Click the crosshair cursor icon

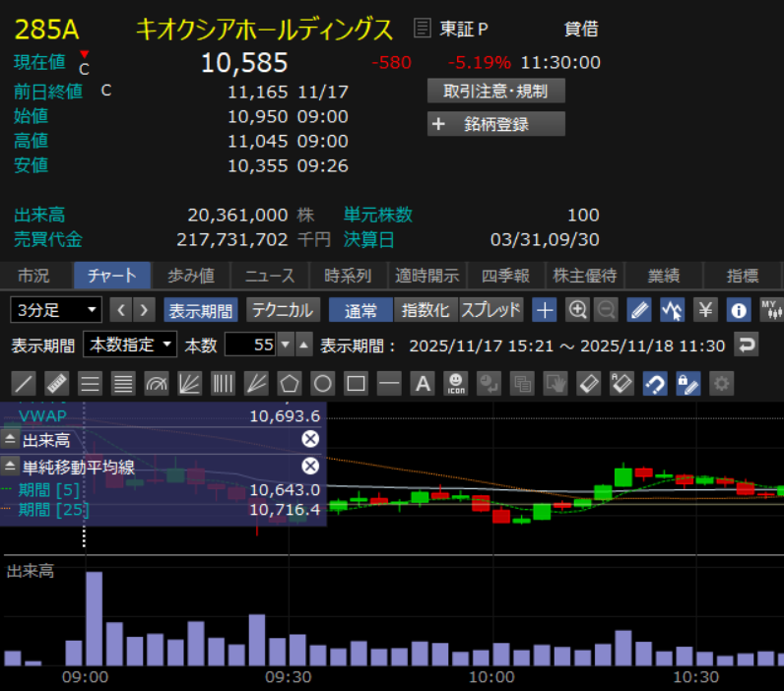[545, 310]
